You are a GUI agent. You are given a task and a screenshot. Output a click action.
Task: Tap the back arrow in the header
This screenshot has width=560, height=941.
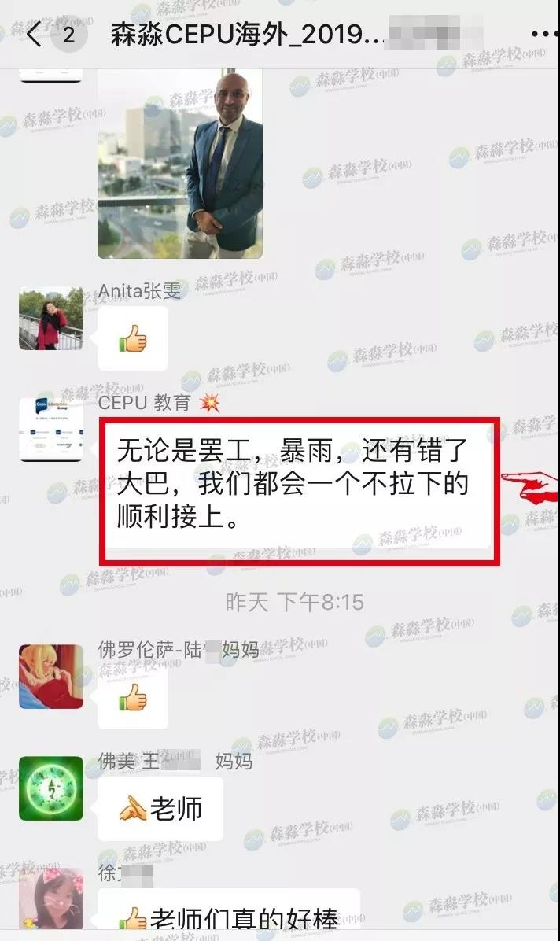34,34
